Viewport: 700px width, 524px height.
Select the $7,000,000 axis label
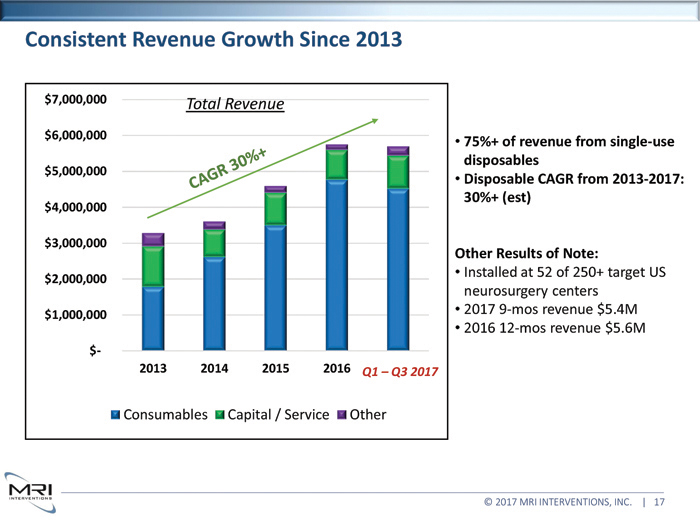coord(75,99)
